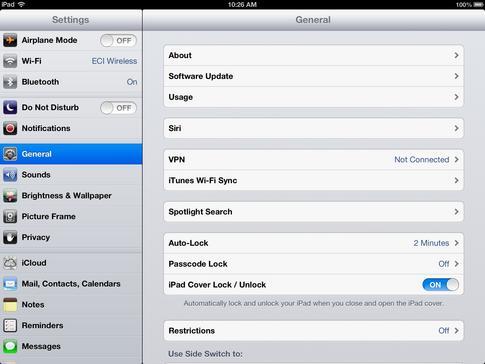This screenshot has height=364, width=485.
Task: Tap the Picture Frame icon
Action: point(10,217)
